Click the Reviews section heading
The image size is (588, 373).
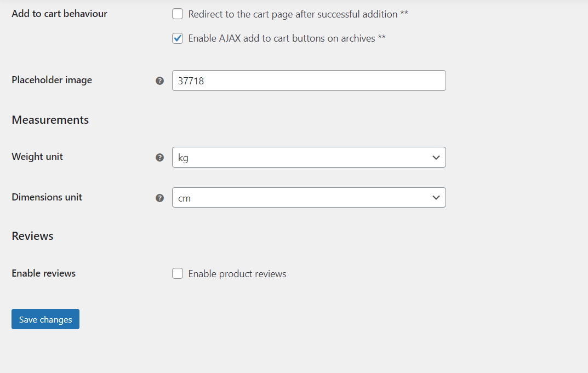[x=32, y=236]
